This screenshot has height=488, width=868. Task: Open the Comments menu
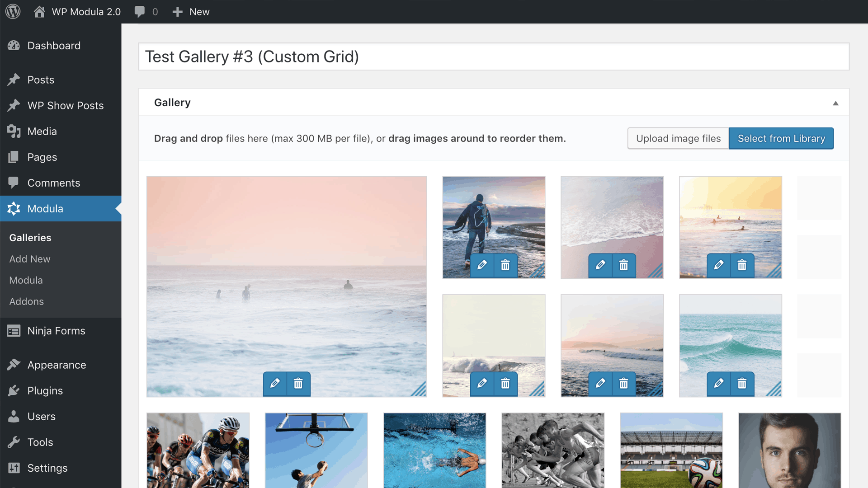61,183
